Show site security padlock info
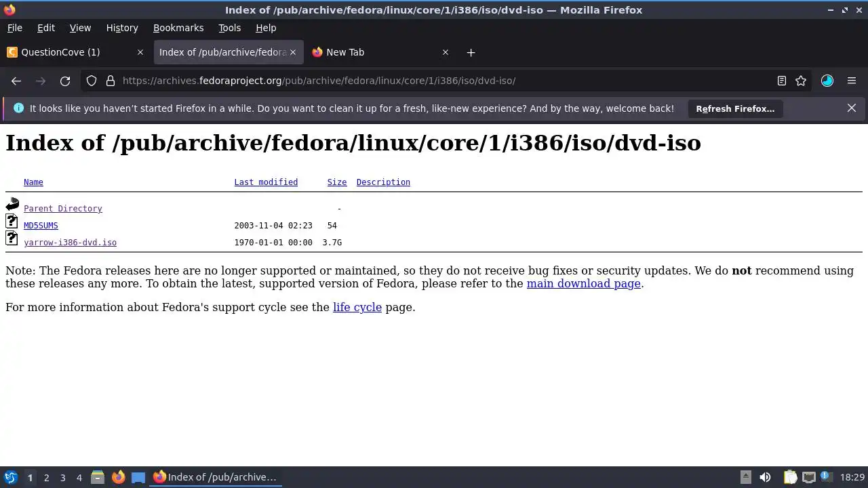Screen dimensions: 868x488 click(x=111, y=81)
